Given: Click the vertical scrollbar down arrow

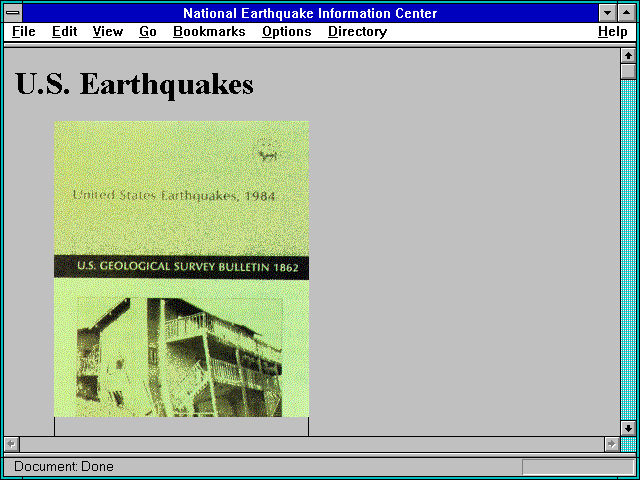Looking at the screenshot, I should coord(628,429).
